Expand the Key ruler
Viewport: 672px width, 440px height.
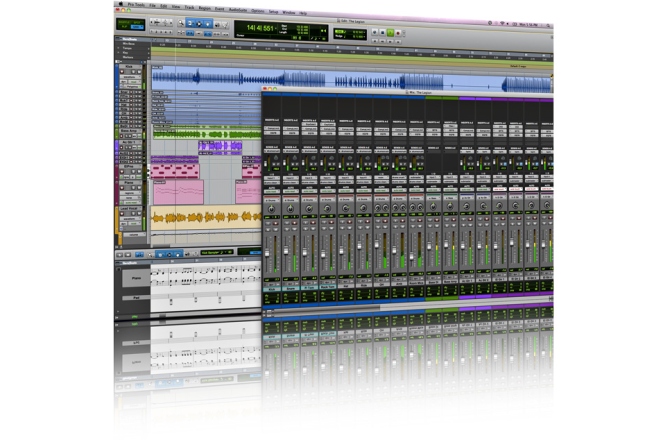coord(118,53)
